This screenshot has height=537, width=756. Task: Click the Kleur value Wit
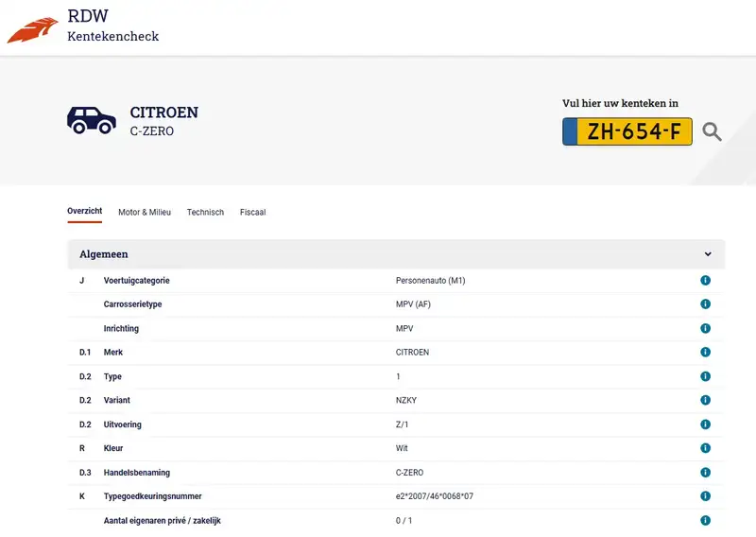402,448
